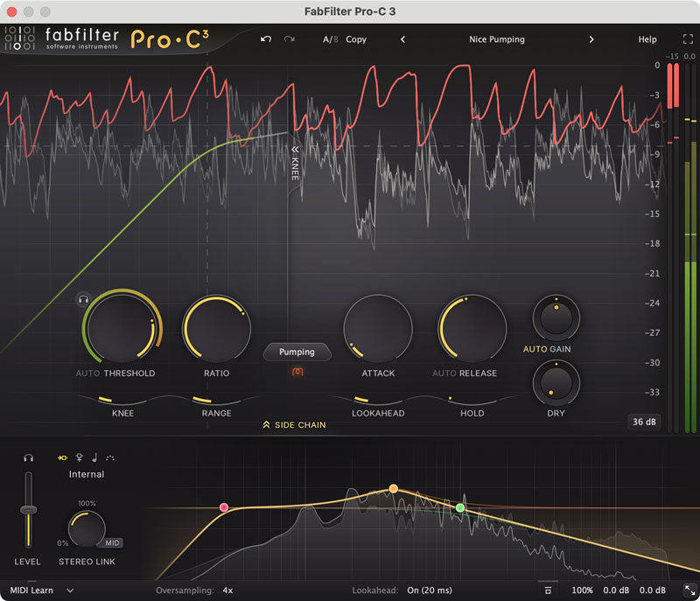Click the Auto Gain output knob
This screenshot has height=601, width=700.
[556, 318]
